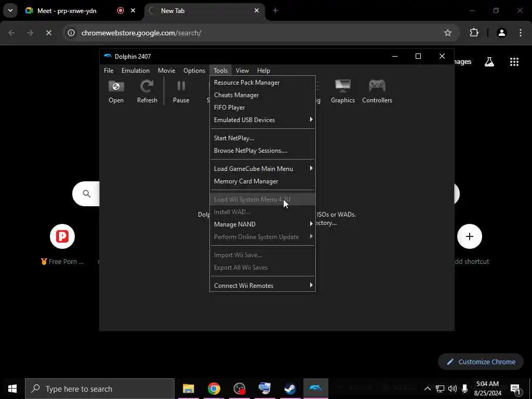Close the open Tools menu
The image size is (532, 399).
point(220,71)
